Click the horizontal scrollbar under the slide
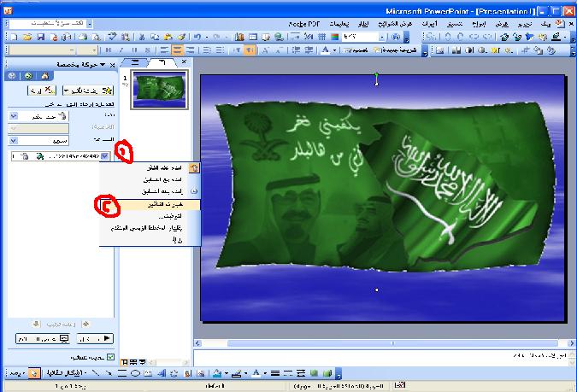Viewport: 577px width, 392px height. tap(384, 343)
